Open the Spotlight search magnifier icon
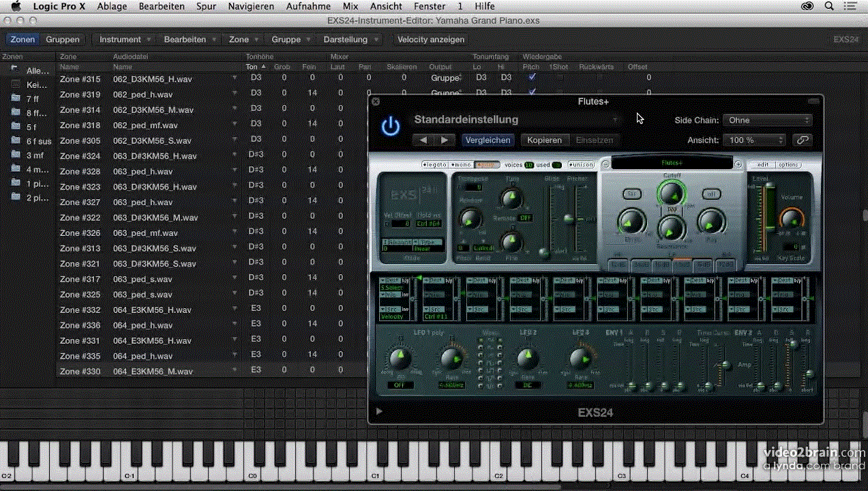This screenshot has height=491, width=868. (x=829, y=6)
